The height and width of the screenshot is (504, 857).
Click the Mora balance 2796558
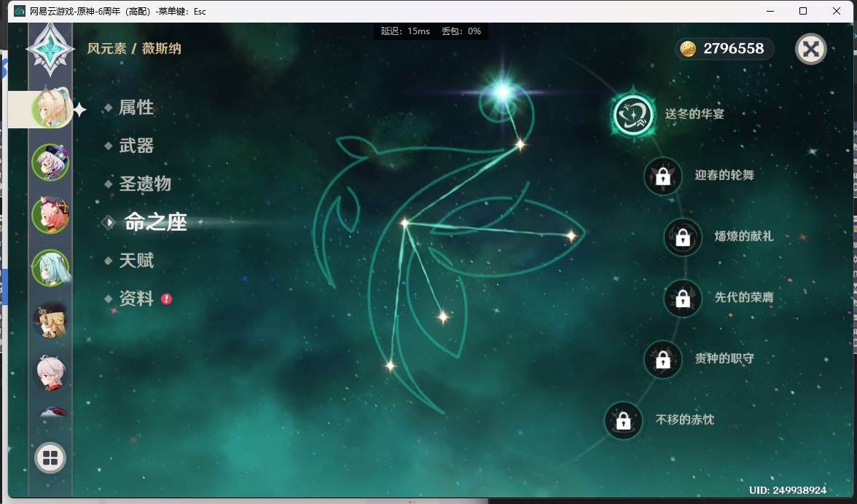(733, 49)
